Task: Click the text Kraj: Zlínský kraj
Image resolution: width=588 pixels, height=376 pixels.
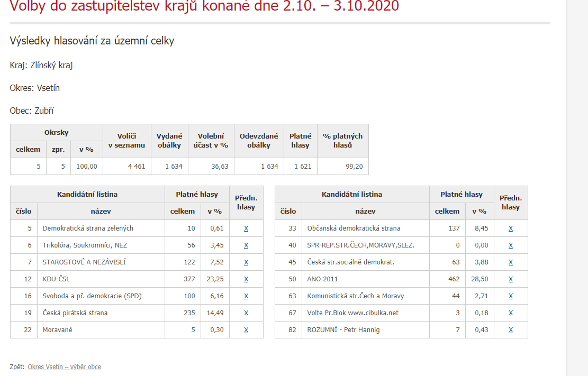Action: click(41, 65)
